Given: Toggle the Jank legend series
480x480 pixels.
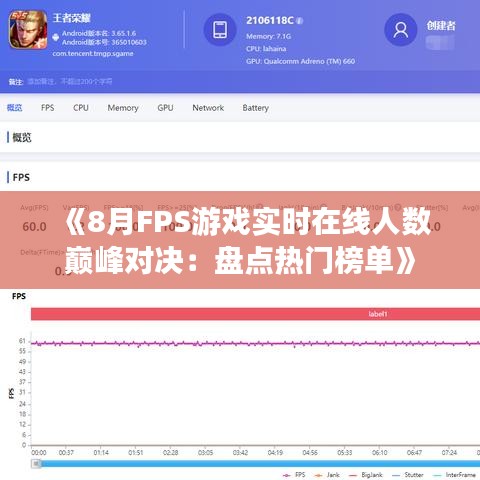Looking at the screenshot, I should tap(327, 475).
